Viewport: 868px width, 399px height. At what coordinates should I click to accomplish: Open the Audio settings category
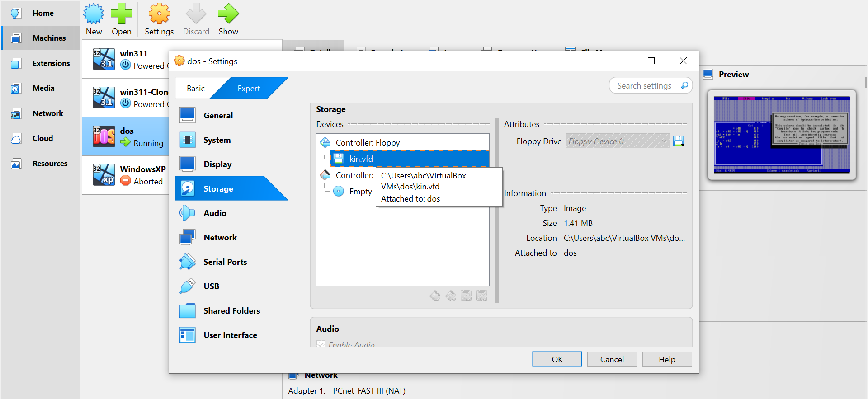tap(215, 213)
